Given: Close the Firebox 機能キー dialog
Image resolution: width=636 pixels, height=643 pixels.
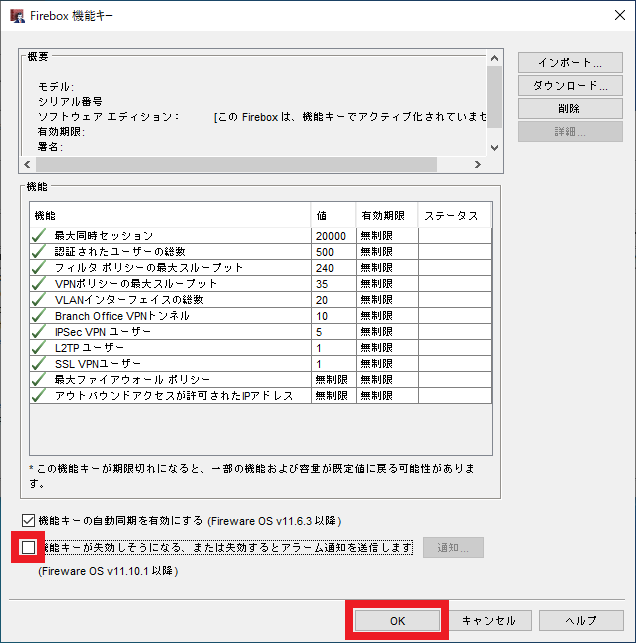Looking at the screenshot, I should click(x=620, y=15).
